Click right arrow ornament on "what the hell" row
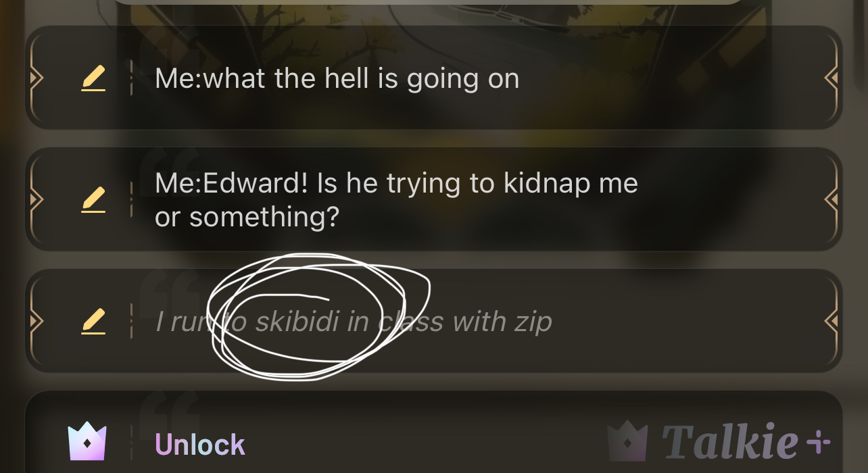Image resolution: width=868 pixels, height=473 pixels. (x=831, y=78)
